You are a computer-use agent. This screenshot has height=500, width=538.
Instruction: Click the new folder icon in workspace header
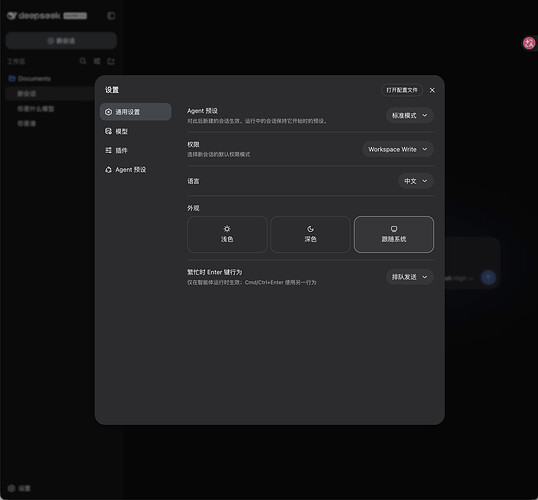pyautogui.click(x=111, y=61)
